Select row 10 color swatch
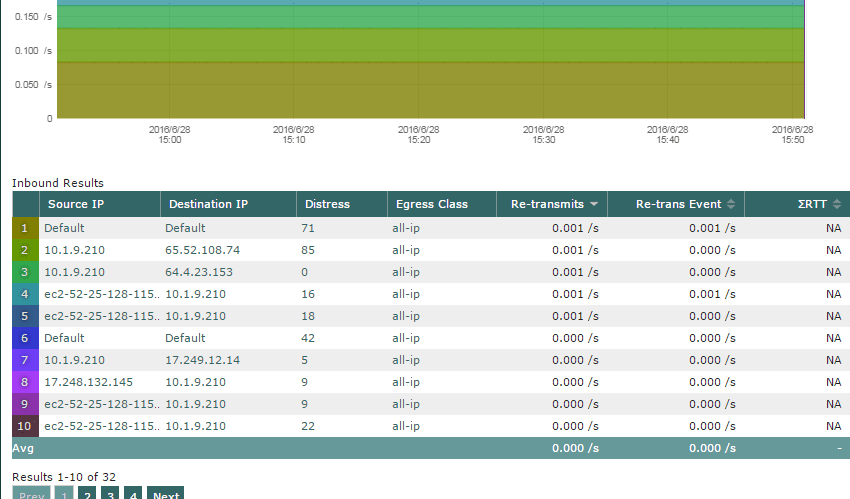Viewport: 850px width, 499px height. click(x=25, y=426)
